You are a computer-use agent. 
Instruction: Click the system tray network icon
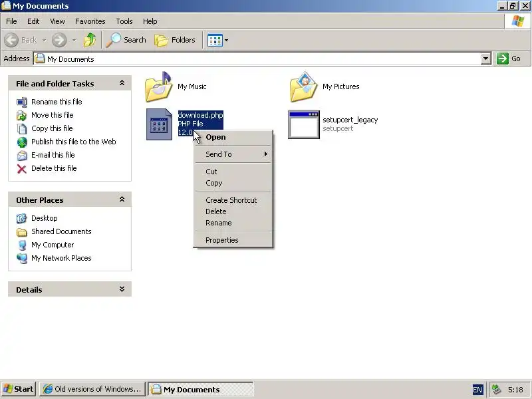click(x=496, y=389)
